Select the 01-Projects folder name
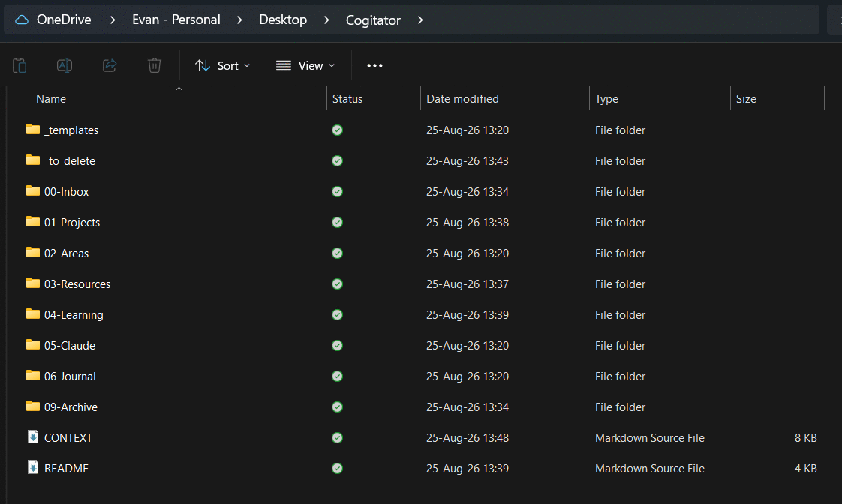The height and width of the screenshot is (504, 842). [x=72, y=223]
